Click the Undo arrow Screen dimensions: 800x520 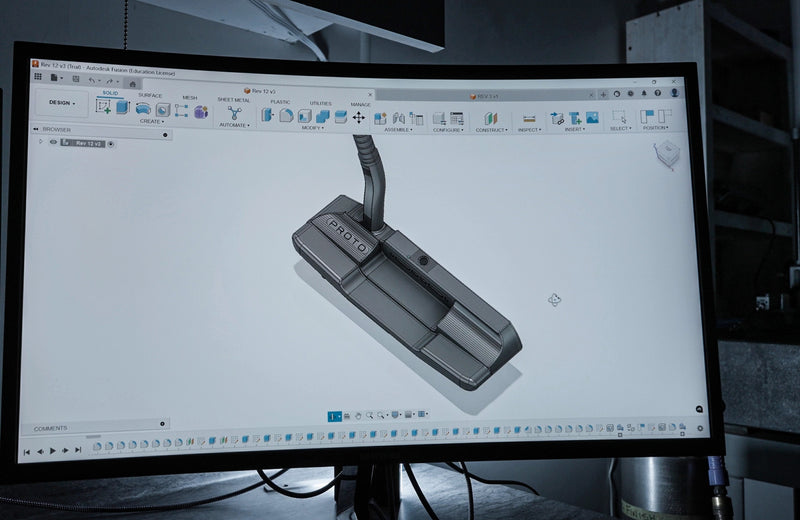[x=92, y=80]
